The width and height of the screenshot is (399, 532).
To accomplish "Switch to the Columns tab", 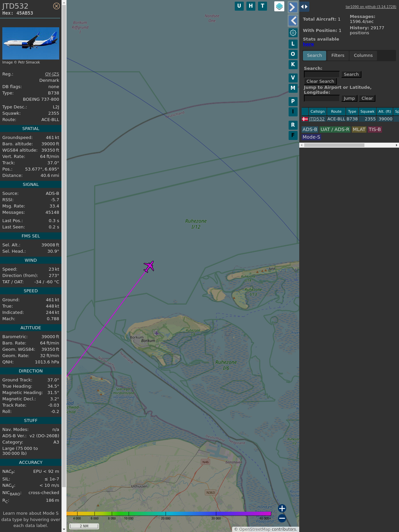I will (363, 56).
